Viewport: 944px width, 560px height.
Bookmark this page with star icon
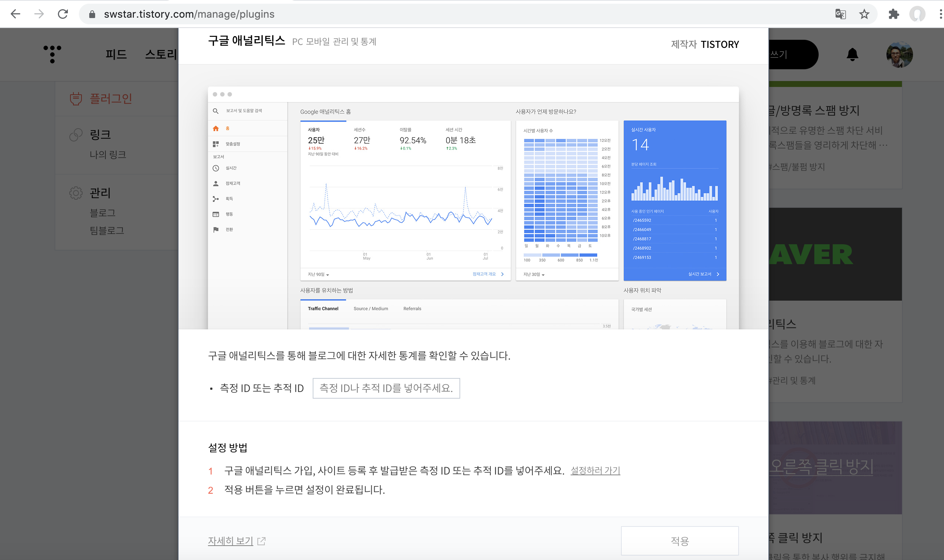(x=864, y=14)
